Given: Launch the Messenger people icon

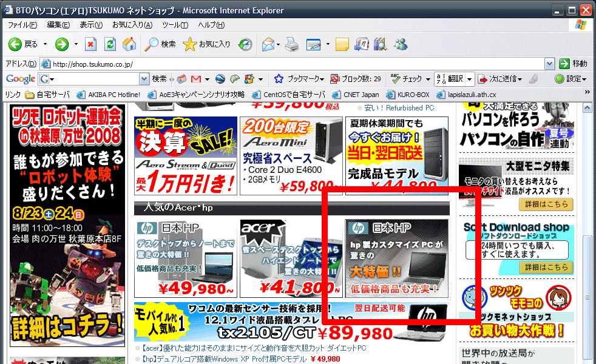Looking at the screenshot, I should [401, 44].
